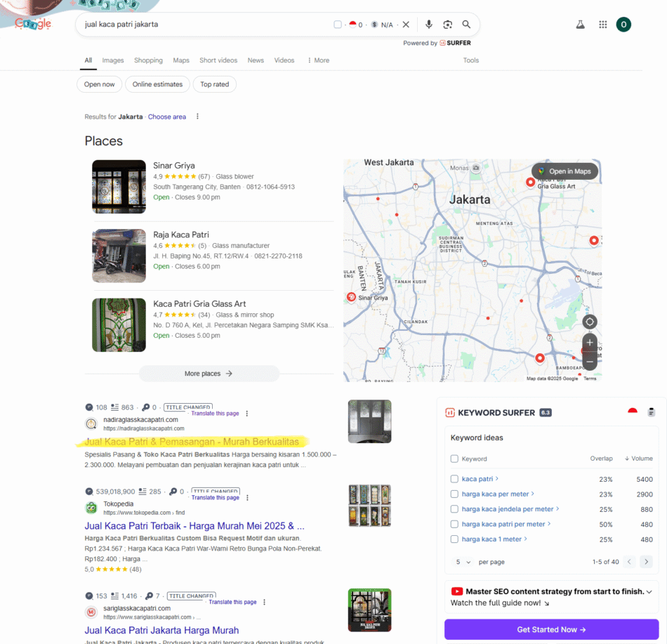This screenshot has width=667, height=644.
Task: Click the Get Started Now button
Action: pos(551,629)
